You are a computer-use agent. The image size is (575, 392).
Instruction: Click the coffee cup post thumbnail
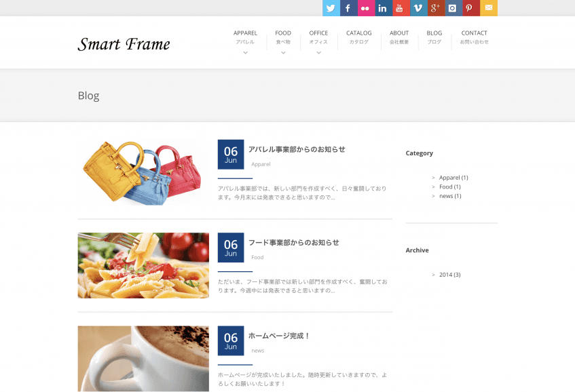(143, 359)
